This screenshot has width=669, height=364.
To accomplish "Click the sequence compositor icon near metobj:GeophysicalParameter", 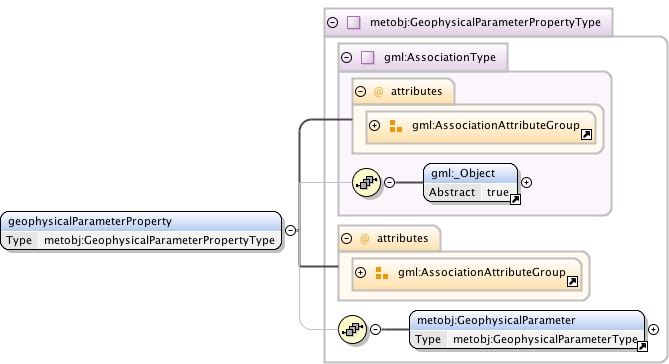I will 352,329.
